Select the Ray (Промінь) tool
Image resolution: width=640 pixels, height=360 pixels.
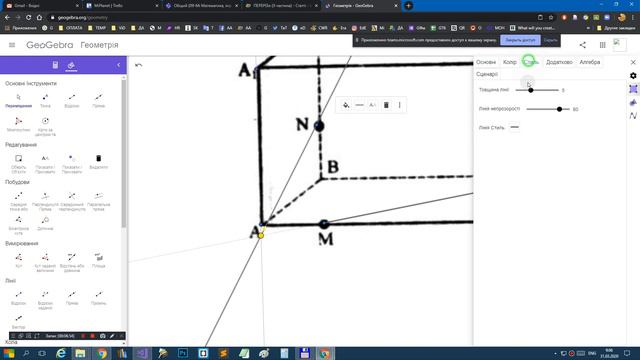(x=98, y=298)
